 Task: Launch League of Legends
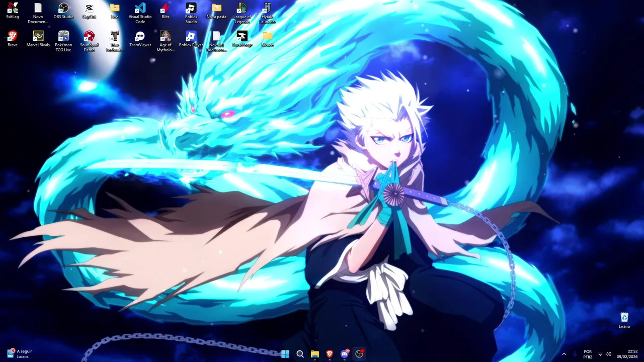coord(242,13)
